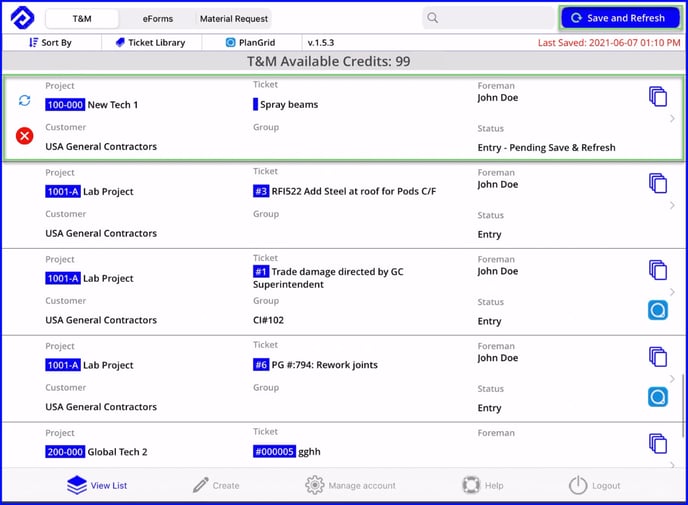The width and height of the screenshot is (688, 505).
Task: Click the Create pencil icon
Action: 201,485
